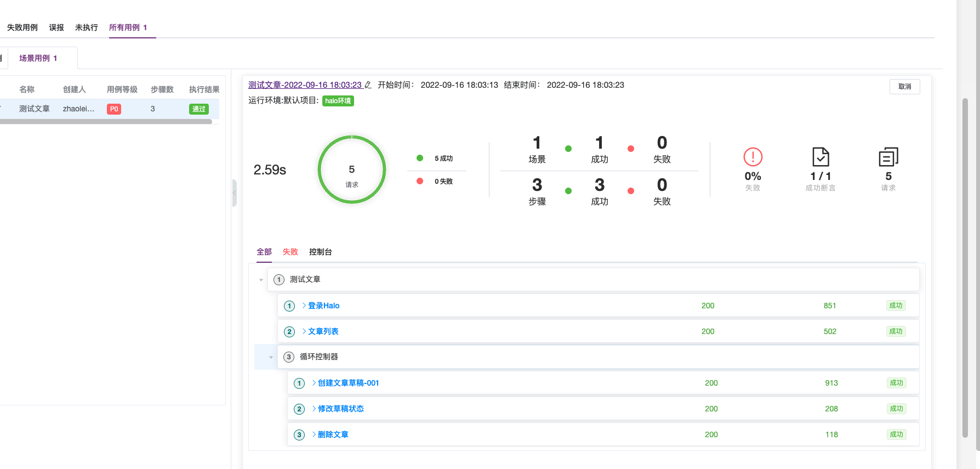The height and width of the screenshot is (469, 980).
Task: Click step badge of 删除文章
Action: pos(299,435)
